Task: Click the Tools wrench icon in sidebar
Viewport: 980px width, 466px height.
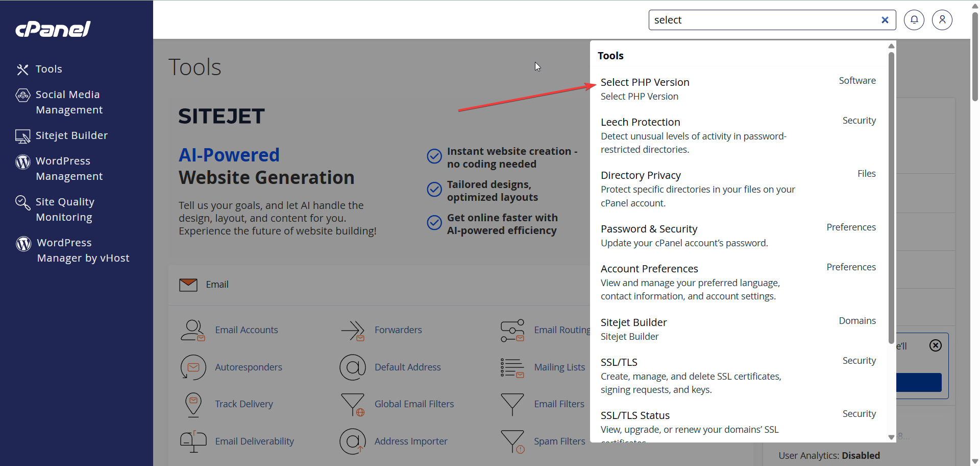Action: (x=22, y=69)
